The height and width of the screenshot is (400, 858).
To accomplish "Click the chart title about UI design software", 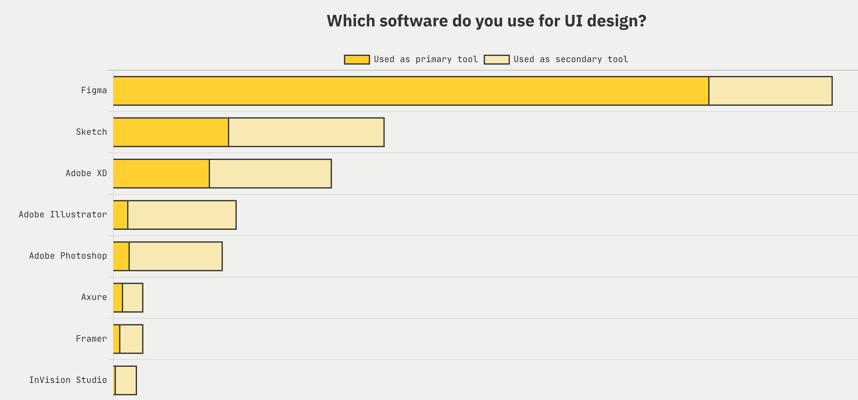I will point(486,21).
